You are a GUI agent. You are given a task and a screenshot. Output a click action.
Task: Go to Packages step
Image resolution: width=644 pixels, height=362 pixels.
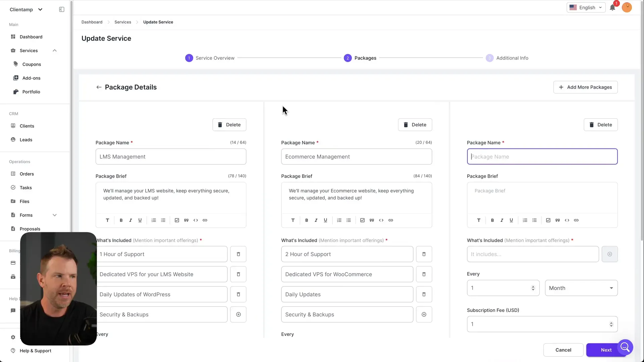(360, 58)
